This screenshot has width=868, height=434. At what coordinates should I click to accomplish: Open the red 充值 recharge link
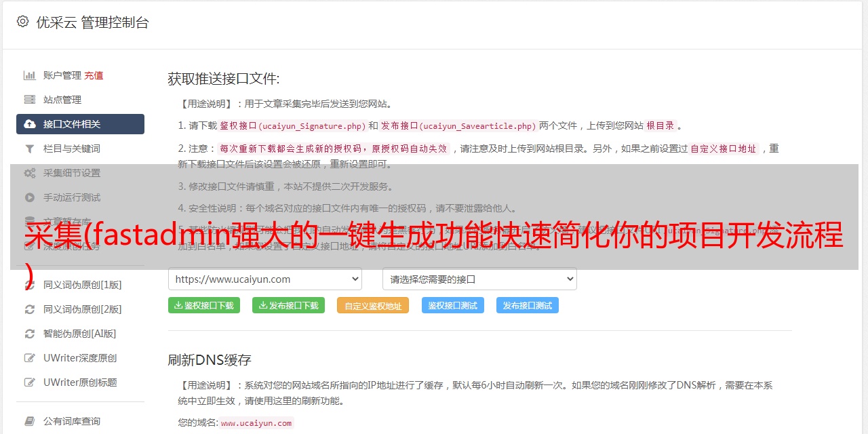click(94, 75)
